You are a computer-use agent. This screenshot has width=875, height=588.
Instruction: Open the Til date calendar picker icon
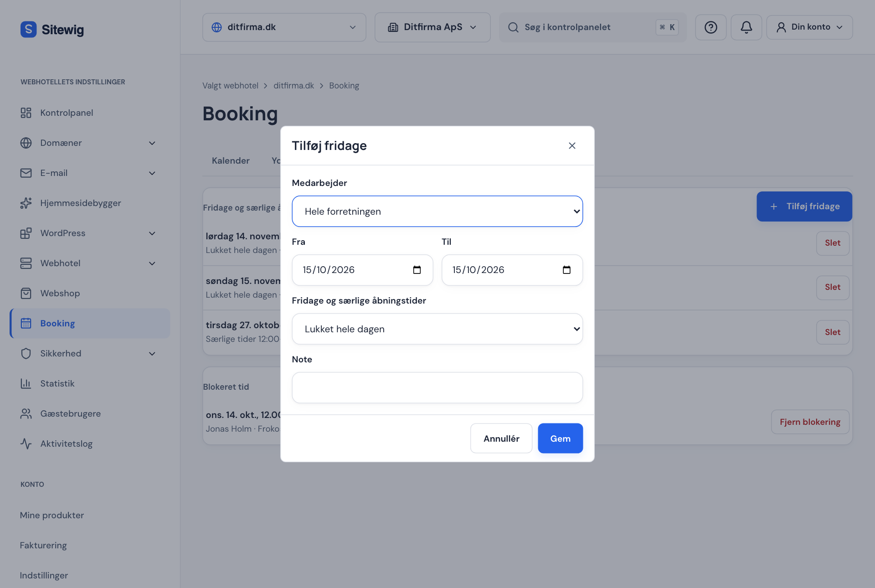[x=566, y=270]
